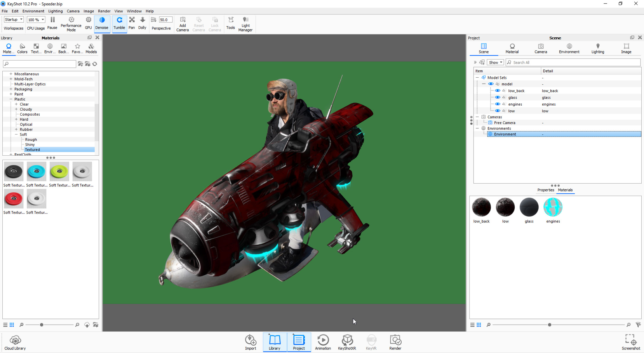
Task: Collapse the Cameras node
Action: point(477,117)
